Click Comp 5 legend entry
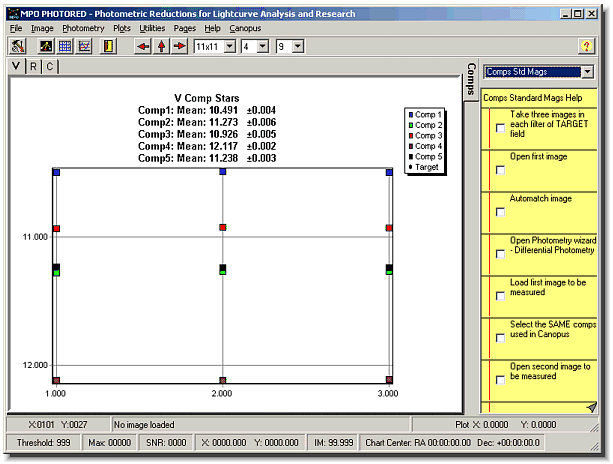This screenshot has height=464, width=613. pyautogui.click(x=425, y=157)
